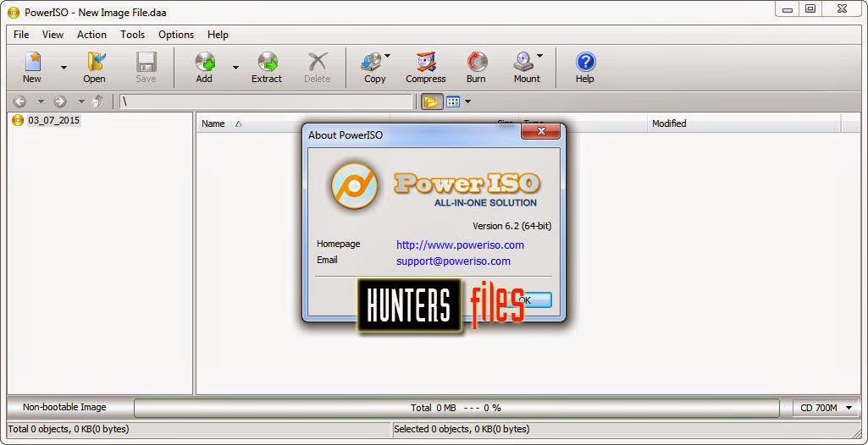The width and height of the screenshot is (868, 445).
Task: Click the Mount virtual drive icon
Action: (524, 67)
